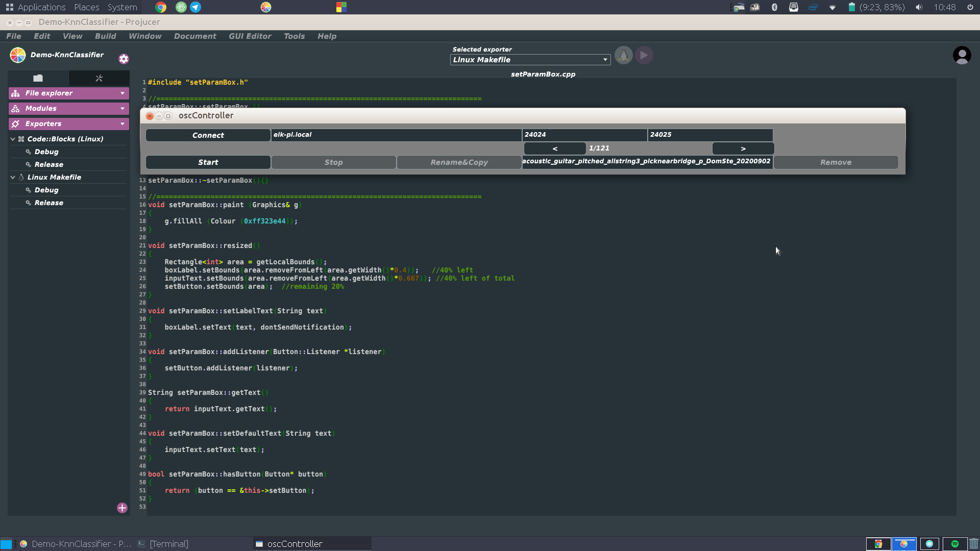980x551 pixels.
Task: Collapse the File explorer panel
Action: pos(122,93)
